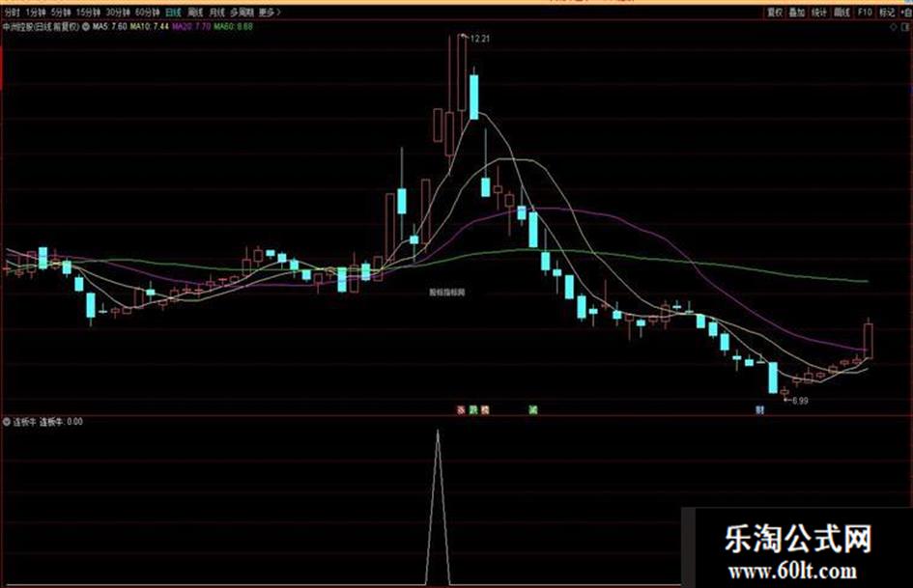Click the diamond icon below the toolbar
Viewport: 913px width, 588px height.
pos(894,27)
